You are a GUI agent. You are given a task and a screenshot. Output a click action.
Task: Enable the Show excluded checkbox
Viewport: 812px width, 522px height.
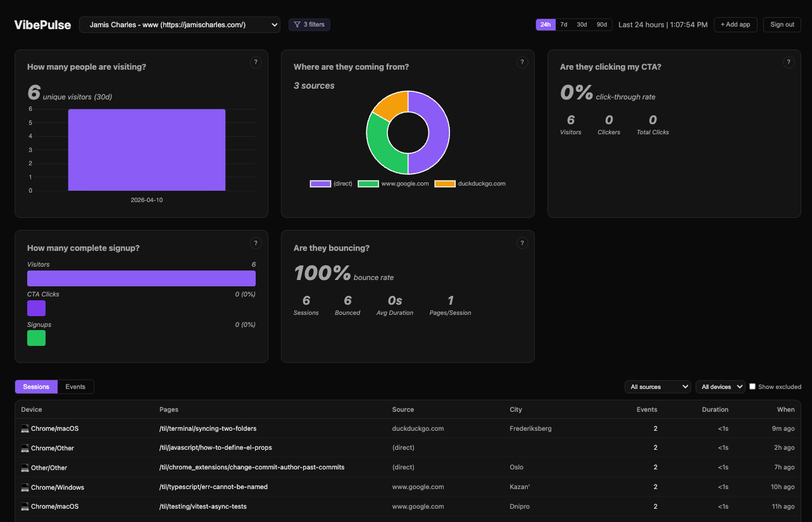pyautogui.click(x=752, y=386)
